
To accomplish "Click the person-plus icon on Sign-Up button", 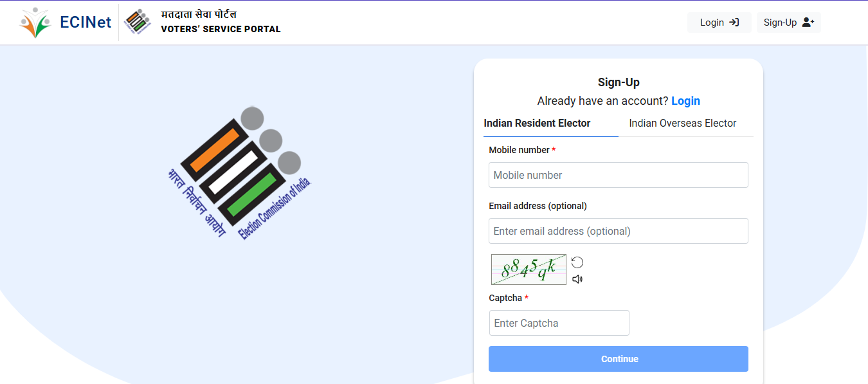I will [806, 22].
